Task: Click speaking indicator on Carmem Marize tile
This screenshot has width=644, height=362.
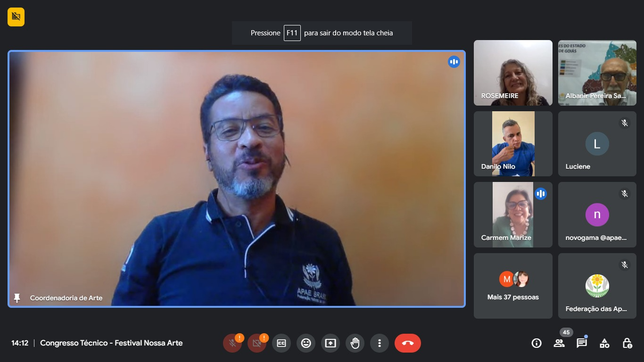Action: [x=541, y=194]
